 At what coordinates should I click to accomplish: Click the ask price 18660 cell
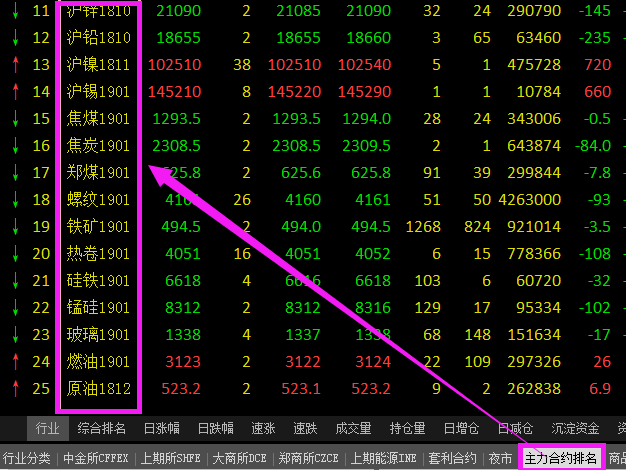pos(368,38)
